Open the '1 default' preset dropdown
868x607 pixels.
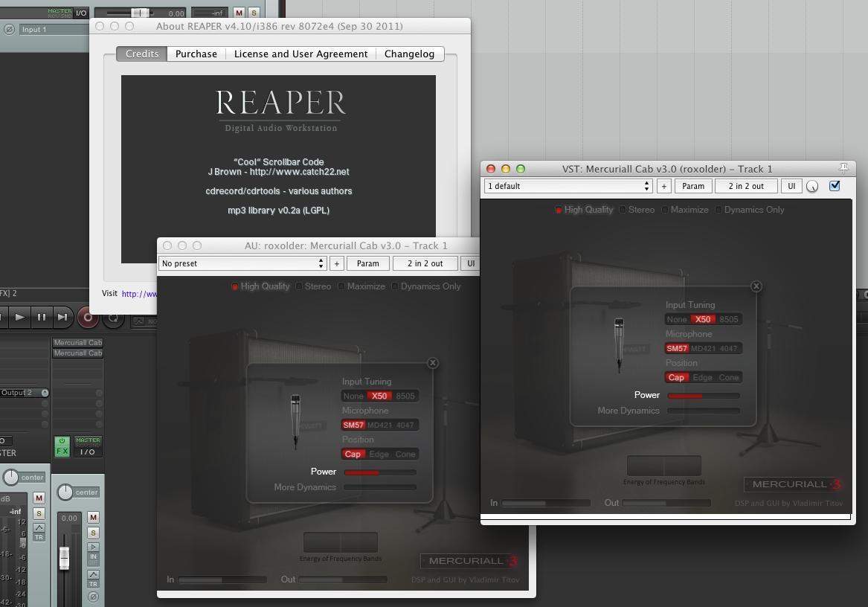pyautogui.click(x=568, y=186)
